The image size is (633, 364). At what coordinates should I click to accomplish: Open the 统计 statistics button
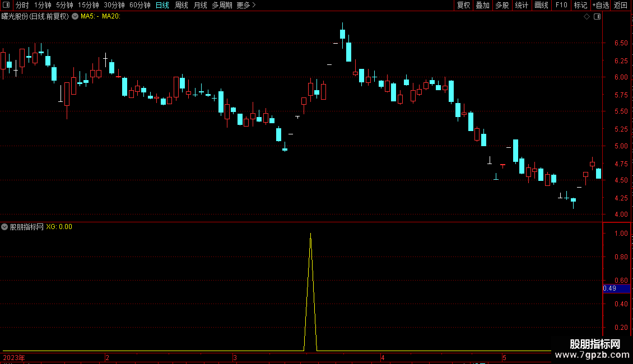pos(522,5)
